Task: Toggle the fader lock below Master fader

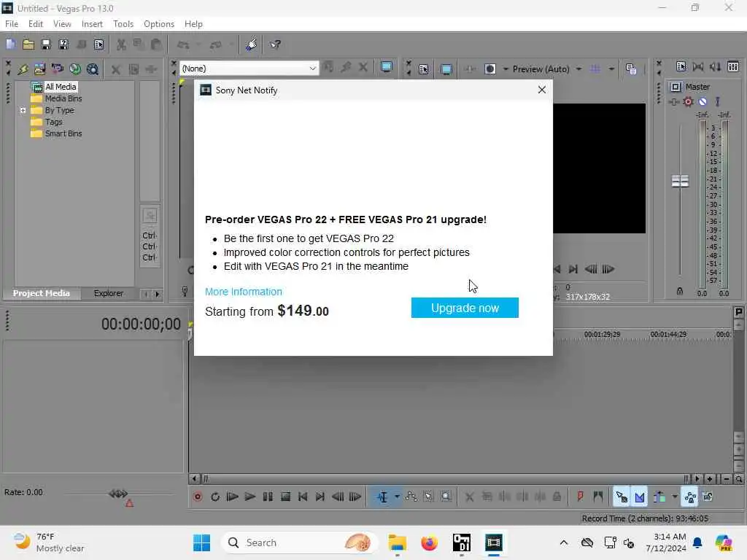Action: pyautogui.click(x=680, y=292)
